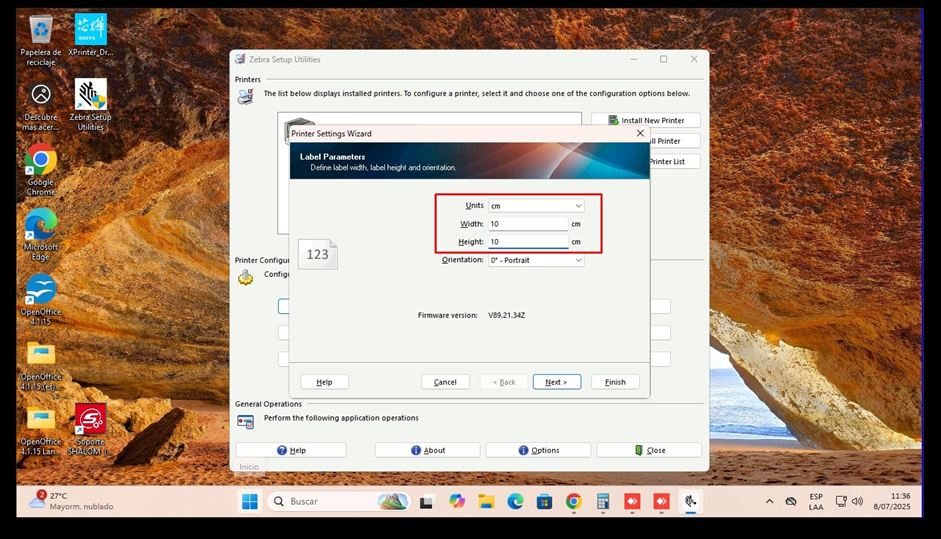Click Next in the wizard
The height and width of the screenshot is (539, 941).
pos(556,382)
